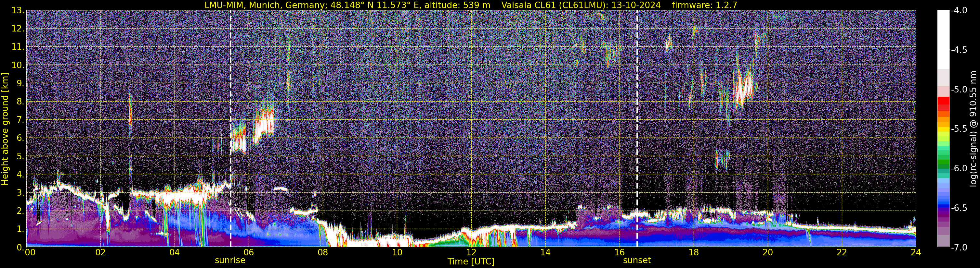Click the "08" time-axis tick label
Image resolution: width=980 pixels, height=268 pixels.
[323, 252]
